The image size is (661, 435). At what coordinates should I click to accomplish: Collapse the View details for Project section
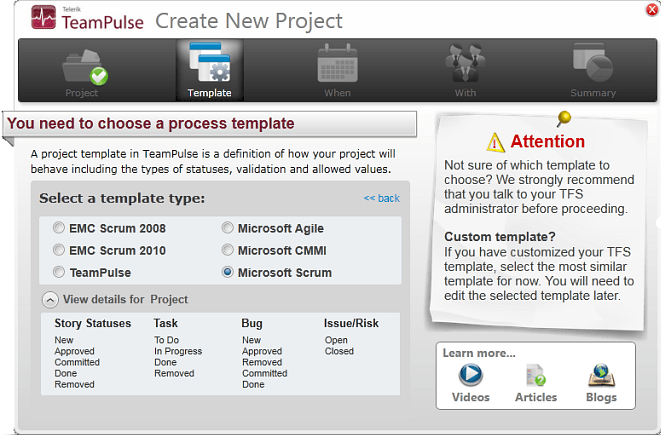click(x=50, y=300)
